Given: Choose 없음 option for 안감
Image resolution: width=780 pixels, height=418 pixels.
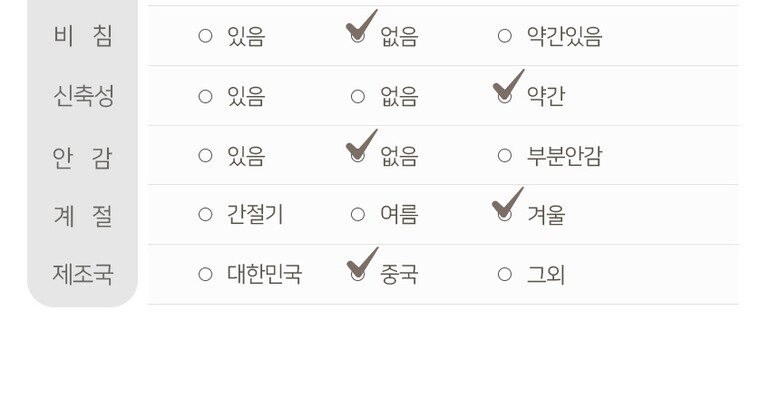Looking at the screenshot, I should tap(357, 156).
